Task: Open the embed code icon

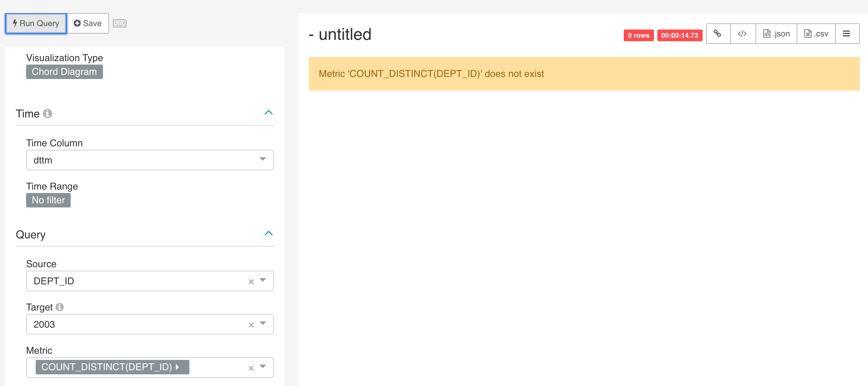Action: point(742,34)
